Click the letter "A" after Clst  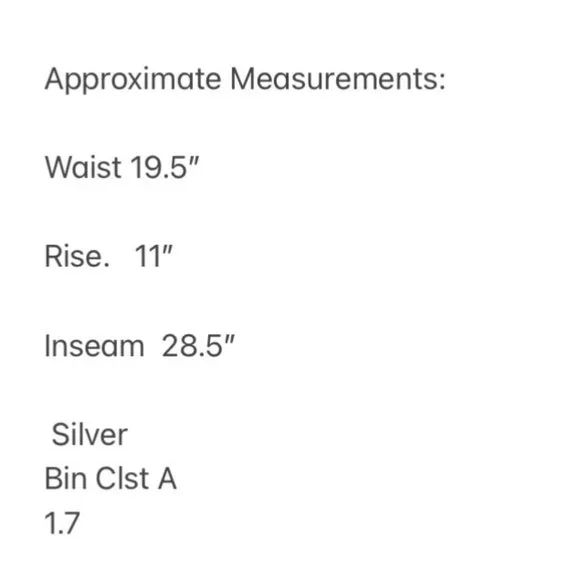(167, 479)
